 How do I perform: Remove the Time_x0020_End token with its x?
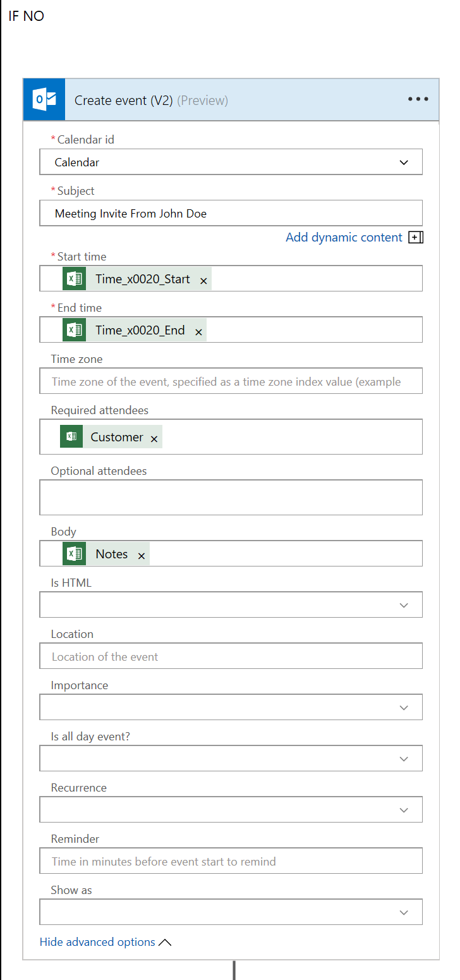tap(198, 331)
